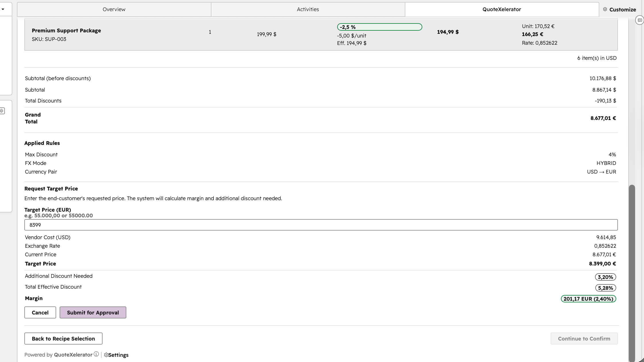644x362 pixels.
Task: Click the Target Price (EUR) input field
Action: [321, 225]
